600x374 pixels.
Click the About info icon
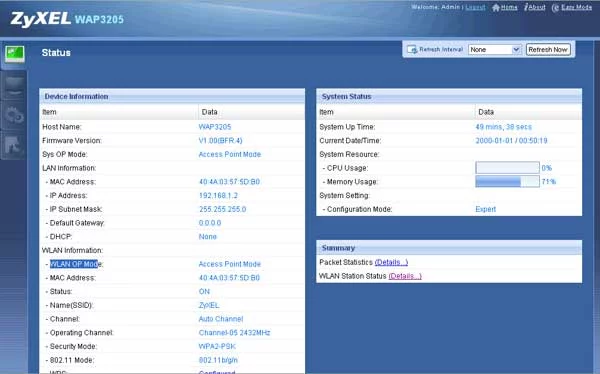pyautogui.click(x=526, y=7)
